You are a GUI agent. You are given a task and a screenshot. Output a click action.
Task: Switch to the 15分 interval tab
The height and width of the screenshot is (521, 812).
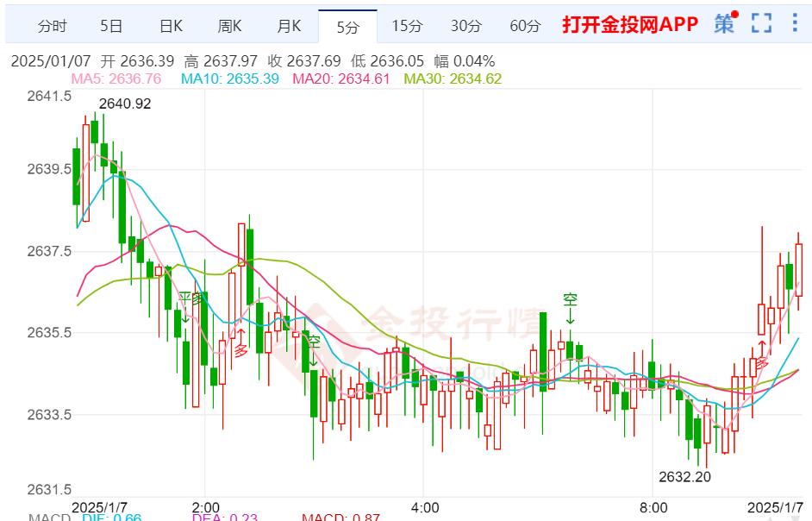(x=407, y=26)
